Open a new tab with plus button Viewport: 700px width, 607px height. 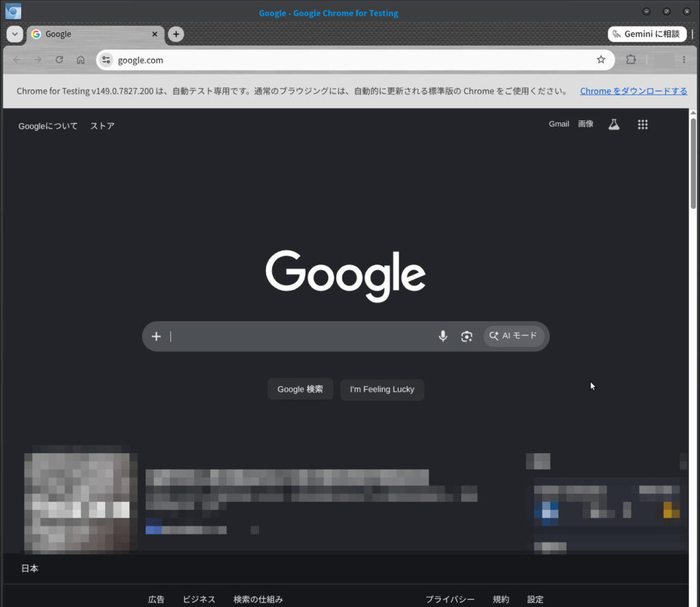click(176, 34)
